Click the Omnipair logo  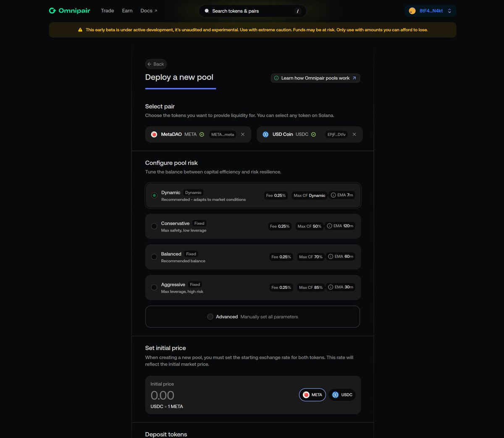tap(70, 11)
